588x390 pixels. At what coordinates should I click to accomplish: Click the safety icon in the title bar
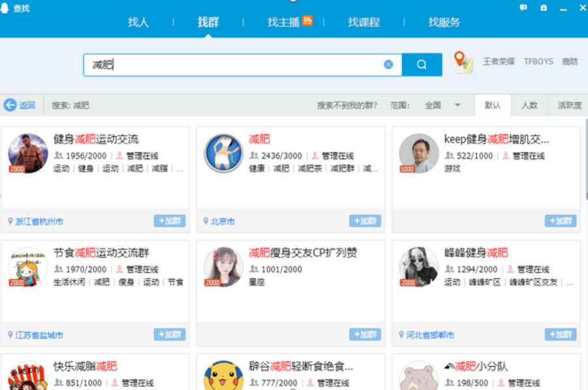click(x=543, y=7)
